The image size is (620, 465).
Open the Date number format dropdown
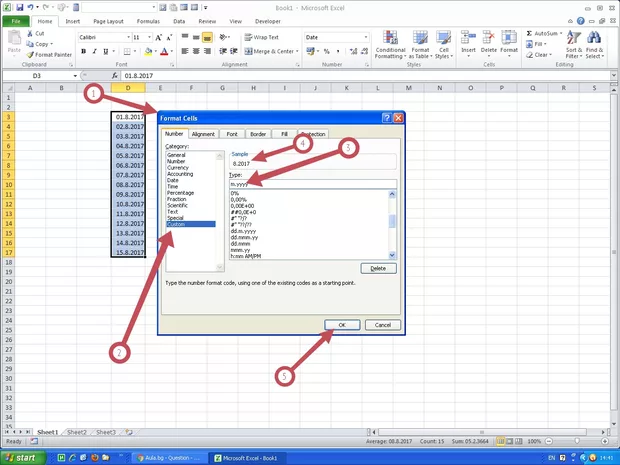[365, 37]
